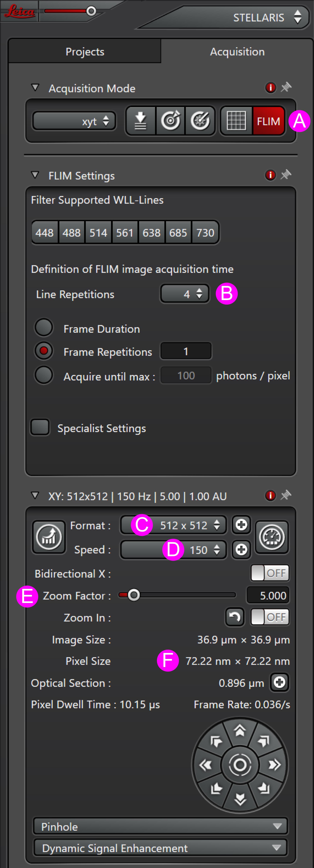Expand the Dynamic Signal Enhancement section
This screenshot has width=314, height=868.
(x=161, y=848)
